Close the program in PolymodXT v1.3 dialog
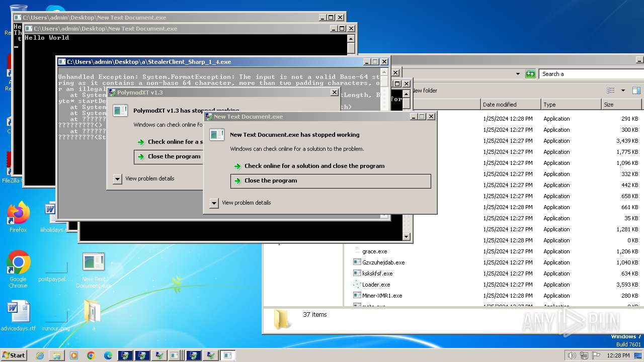 click(x=169, y=157)
